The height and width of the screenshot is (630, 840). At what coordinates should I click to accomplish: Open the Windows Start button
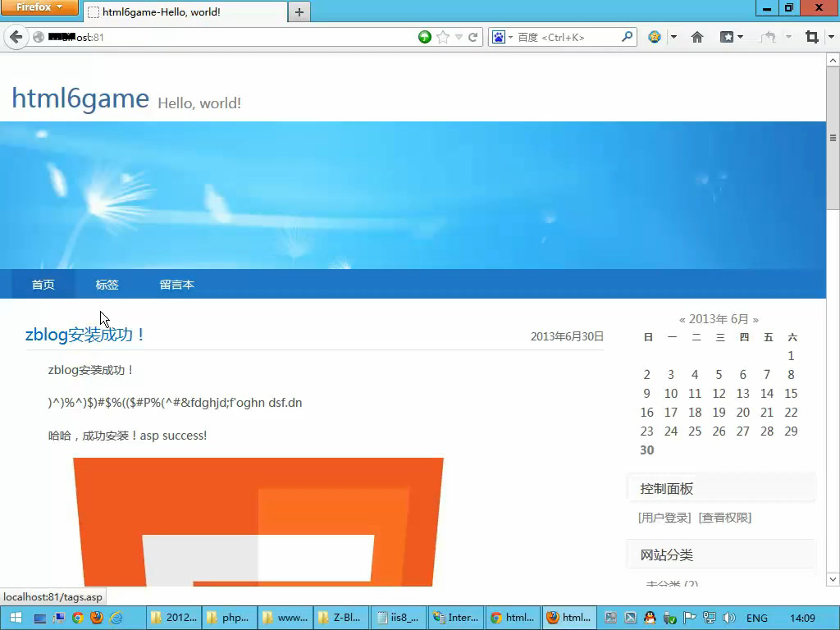point(16,618)
